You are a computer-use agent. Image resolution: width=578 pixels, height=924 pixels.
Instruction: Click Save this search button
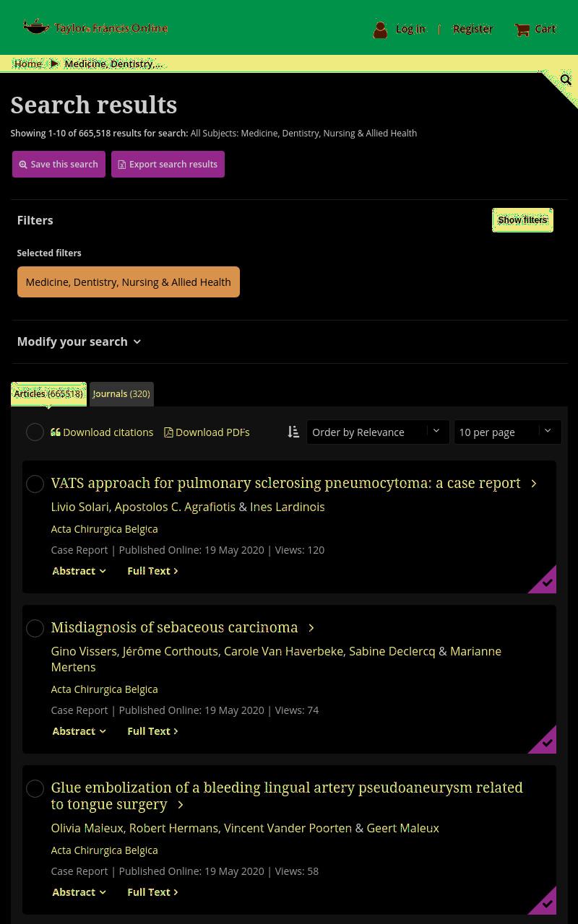(x=59, y=165)
